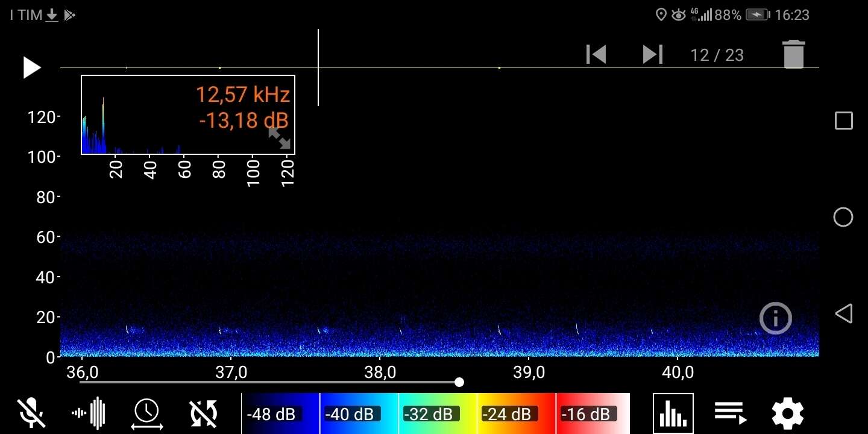Click the playback position slider handle

click(459, 382)
